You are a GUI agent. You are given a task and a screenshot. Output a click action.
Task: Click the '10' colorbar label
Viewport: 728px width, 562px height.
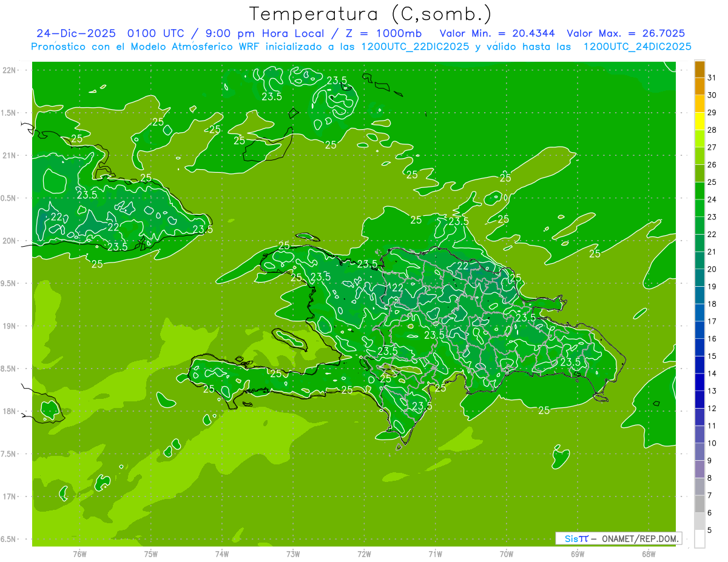tap(712, 443)
